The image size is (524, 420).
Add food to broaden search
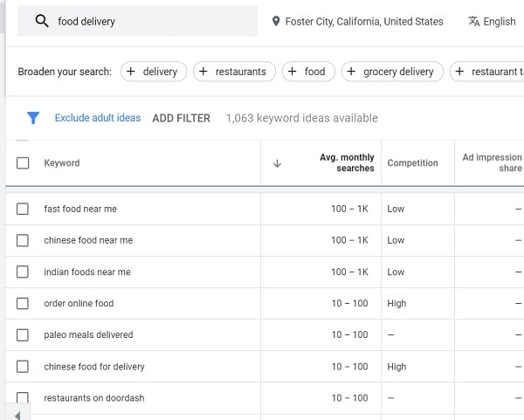tap(308, 72)
